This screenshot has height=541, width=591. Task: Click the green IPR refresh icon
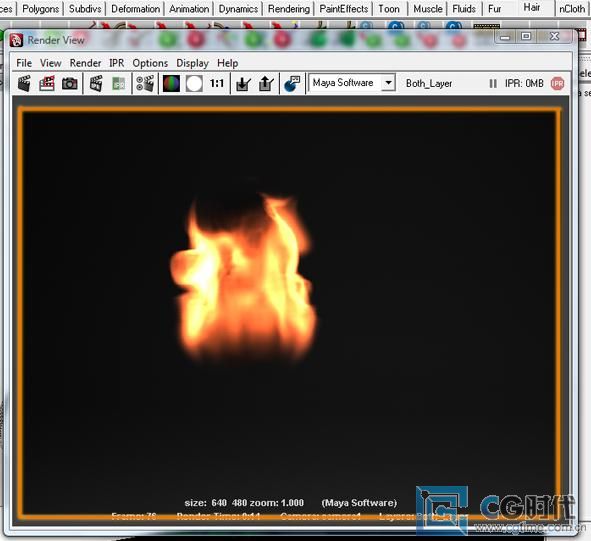click(x=119, y=83)
